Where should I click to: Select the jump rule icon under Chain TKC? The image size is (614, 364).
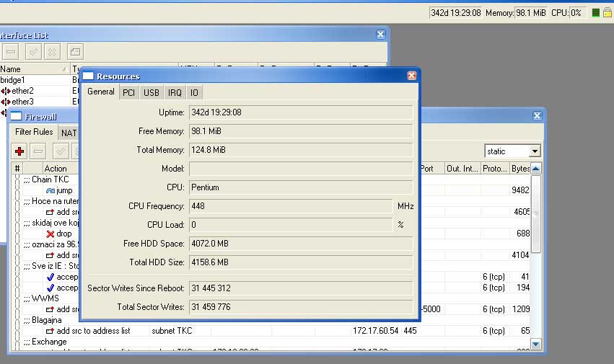coord(50,190)
